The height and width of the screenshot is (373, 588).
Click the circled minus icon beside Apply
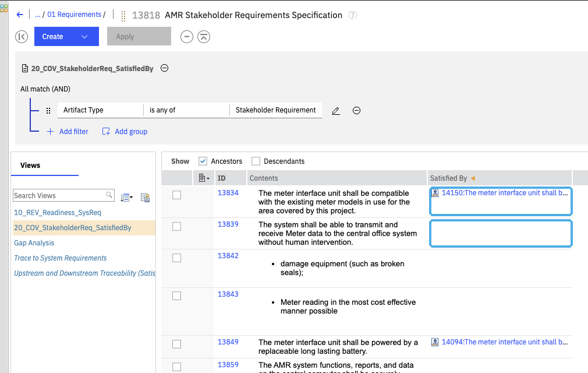coord(187,37)
